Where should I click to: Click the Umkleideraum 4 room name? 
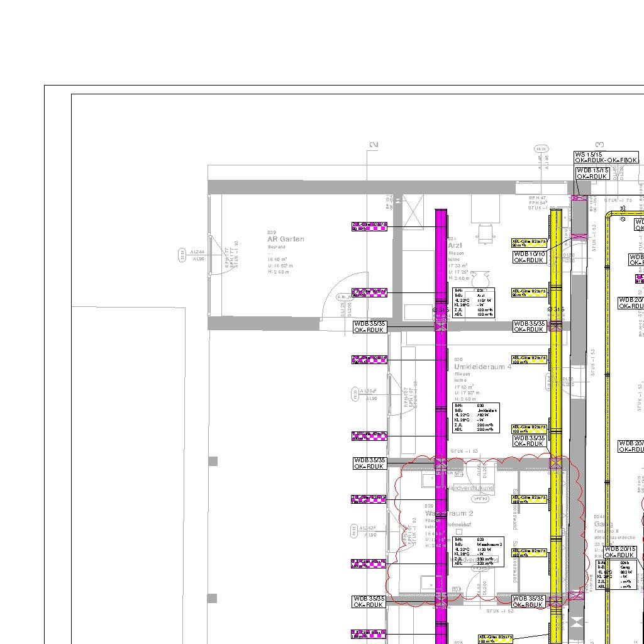click(x=482, y=367)
